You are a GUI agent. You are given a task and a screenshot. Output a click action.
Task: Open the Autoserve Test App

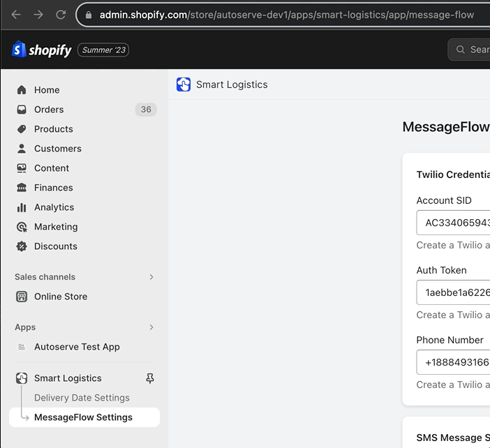click(x=77, y=347)
